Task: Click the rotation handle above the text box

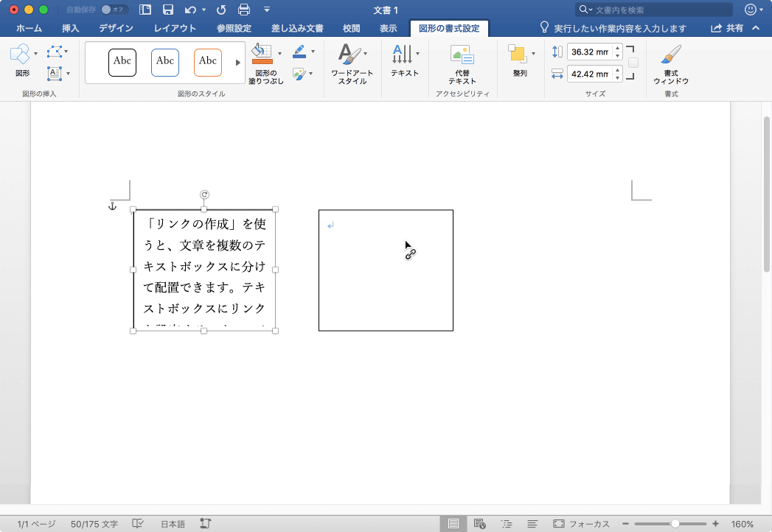Action: [204, 195]
